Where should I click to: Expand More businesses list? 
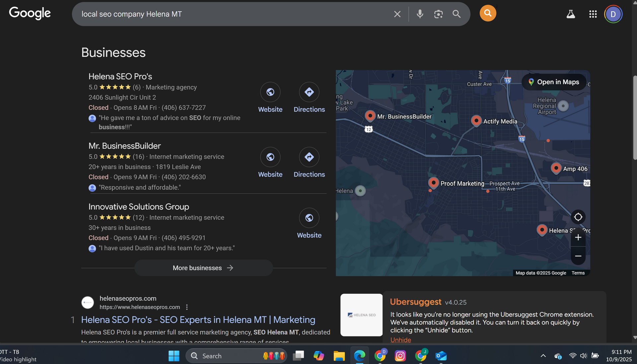pyautogui.click(x=203, y=268)
